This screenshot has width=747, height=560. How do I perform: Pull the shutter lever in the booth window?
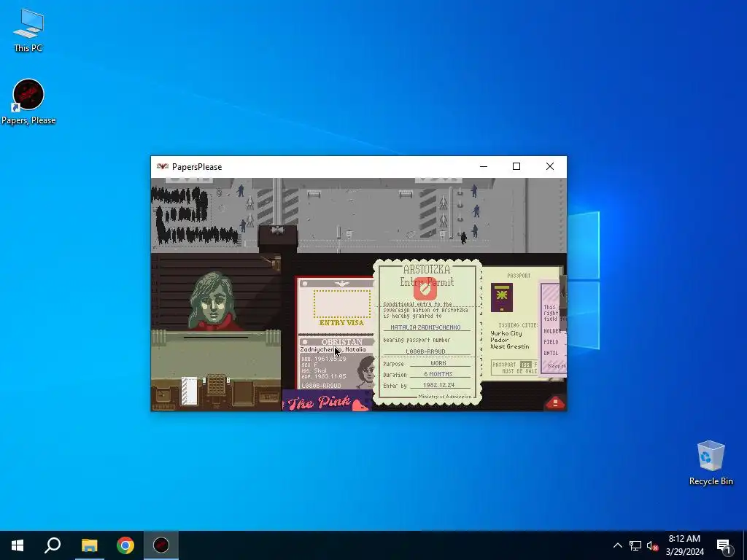click(273, 262)
